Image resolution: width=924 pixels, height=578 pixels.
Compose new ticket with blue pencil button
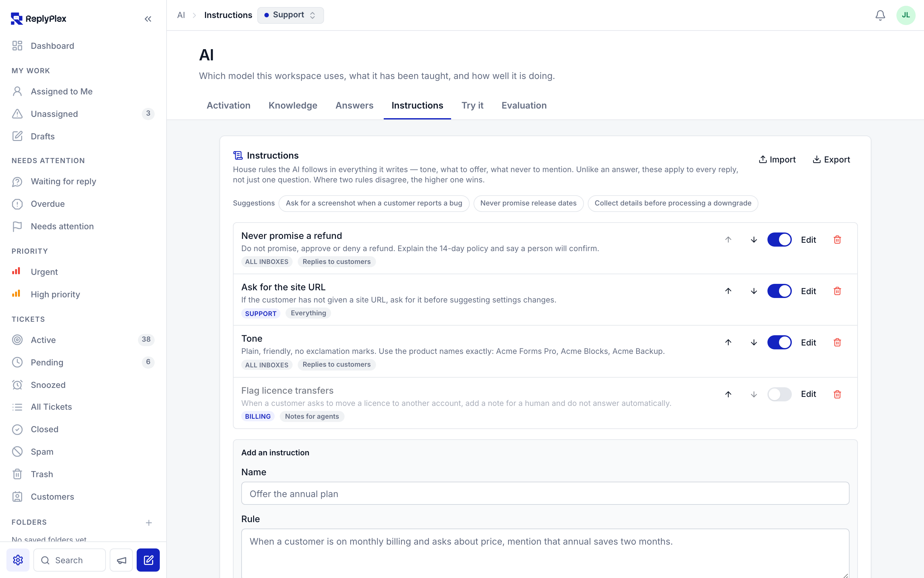pos(148,560)
